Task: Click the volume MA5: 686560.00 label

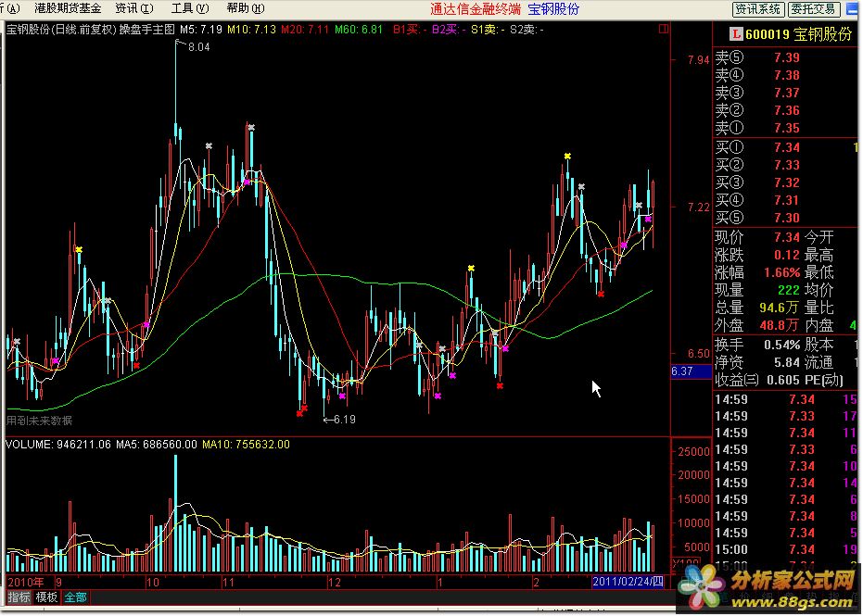Action: pyautogui.click(x=156, y=445)
